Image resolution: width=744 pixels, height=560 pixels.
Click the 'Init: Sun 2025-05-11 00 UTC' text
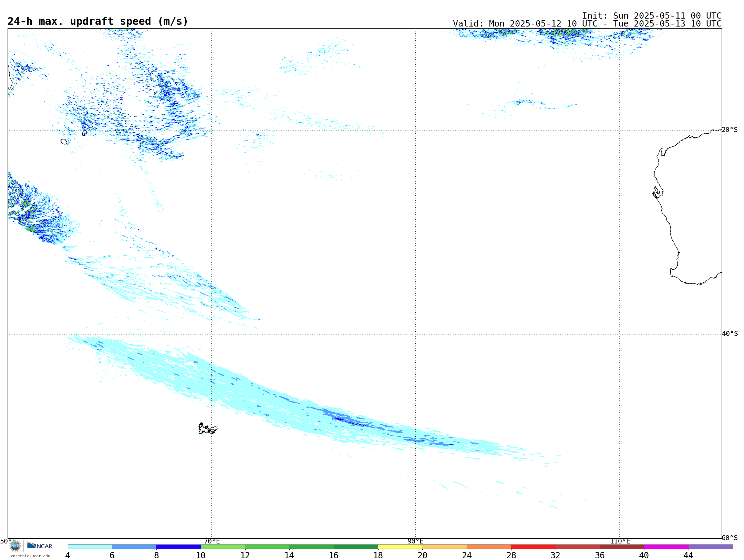click(x=652, y=16)
